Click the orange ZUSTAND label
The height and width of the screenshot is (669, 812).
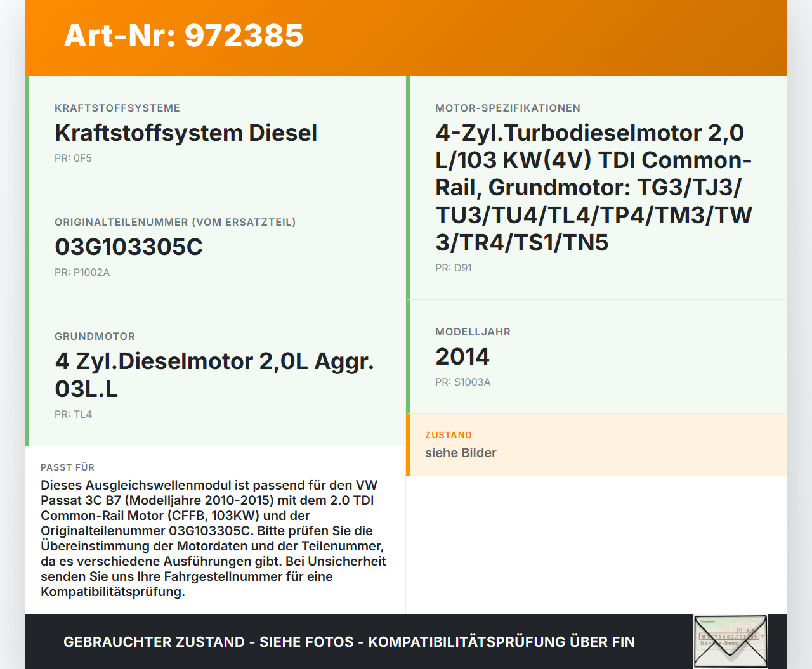point(448,435)
